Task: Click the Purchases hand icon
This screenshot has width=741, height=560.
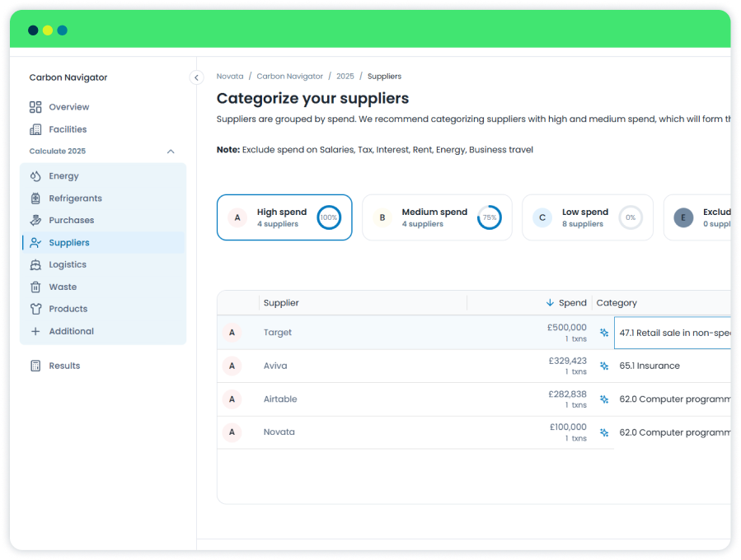Action: point(35,220)
